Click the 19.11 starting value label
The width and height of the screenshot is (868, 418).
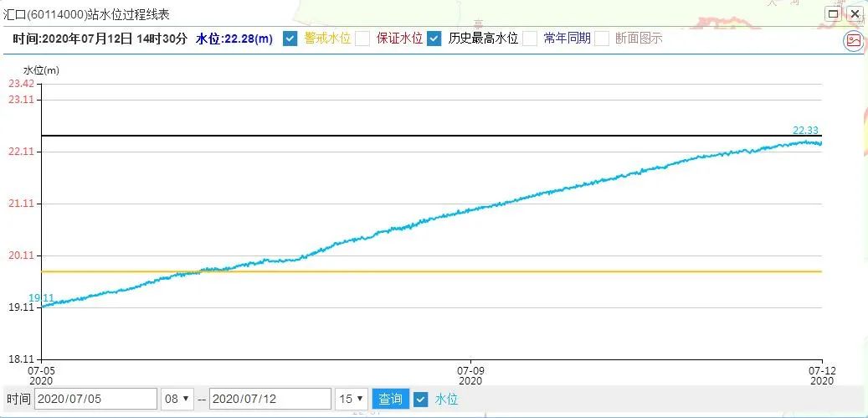coord(41,298)
